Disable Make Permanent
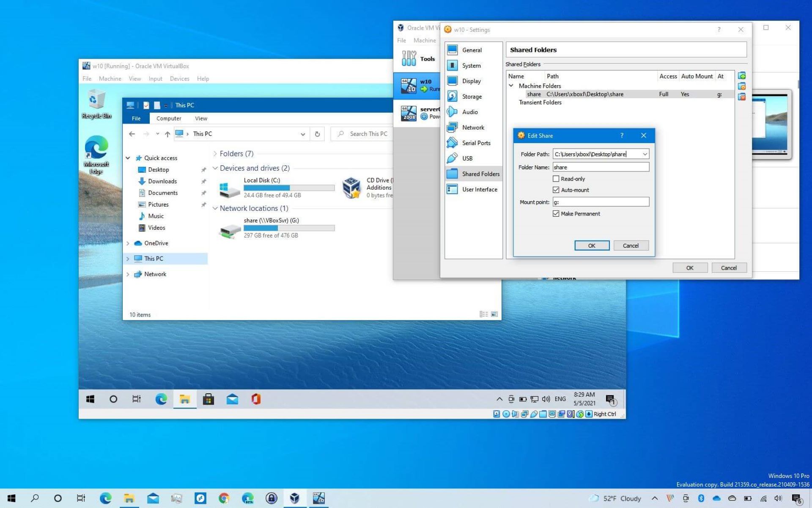812x508 pixels. 556,214
